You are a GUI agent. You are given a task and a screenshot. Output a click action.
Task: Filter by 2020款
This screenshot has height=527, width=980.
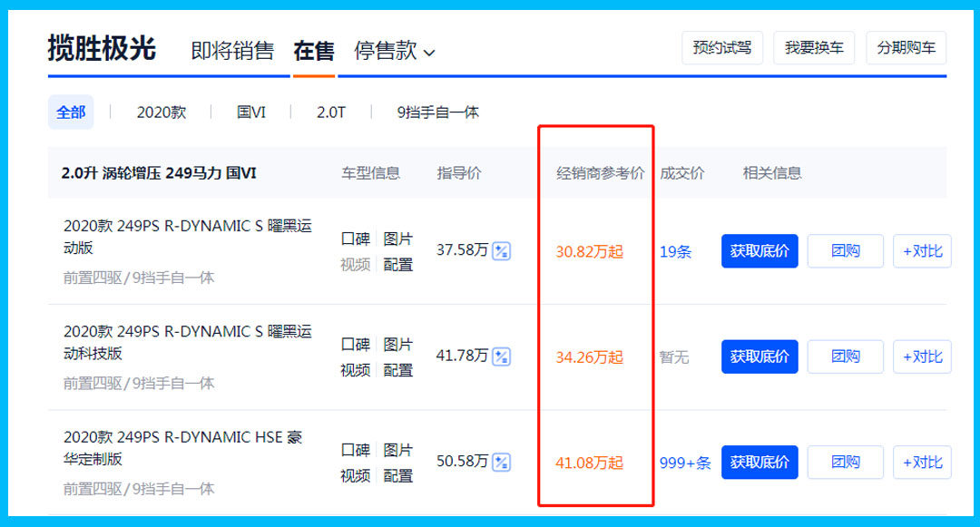(162, 112)
